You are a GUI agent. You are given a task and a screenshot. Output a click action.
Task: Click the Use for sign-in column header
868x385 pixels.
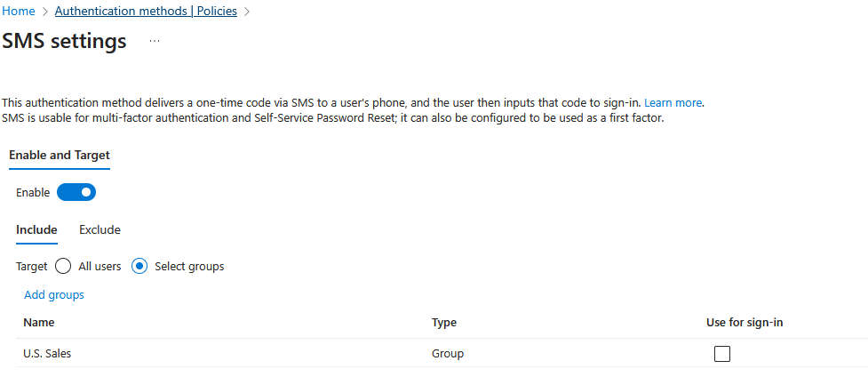[738, 323]
